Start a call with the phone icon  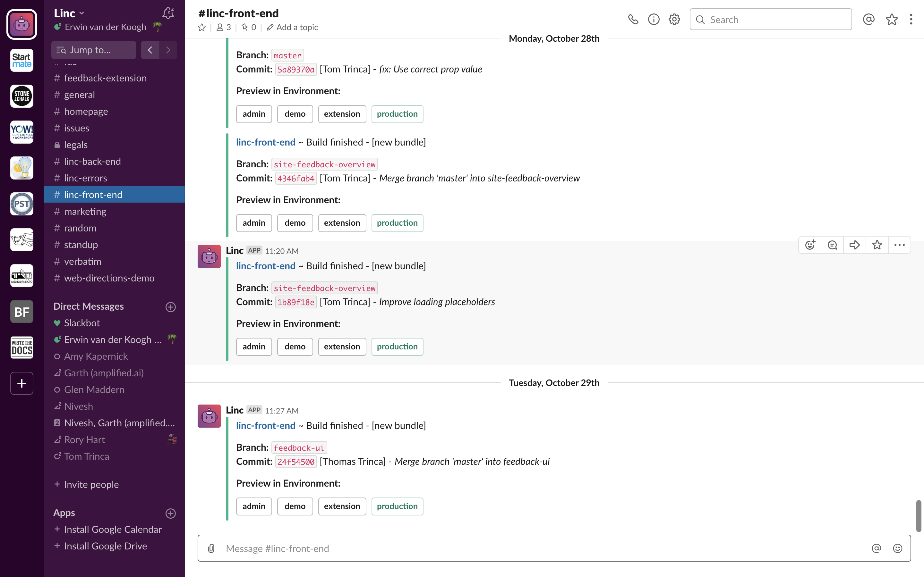click(633, 20)
